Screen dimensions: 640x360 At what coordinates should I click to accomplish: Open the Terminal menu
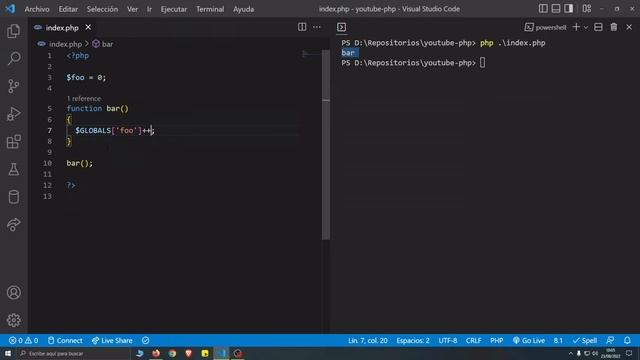[210, 9]
